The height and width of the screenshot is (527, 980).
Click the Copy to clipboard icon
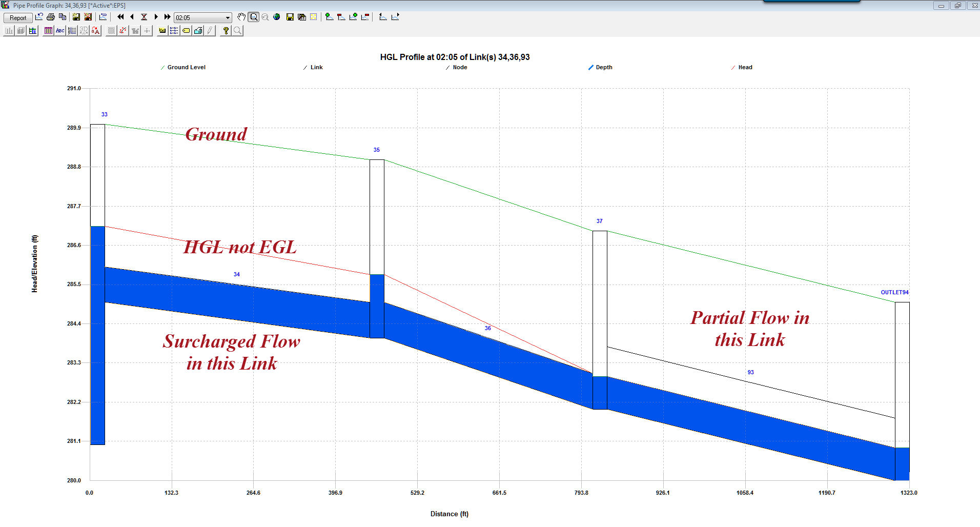tap(62, 17)
